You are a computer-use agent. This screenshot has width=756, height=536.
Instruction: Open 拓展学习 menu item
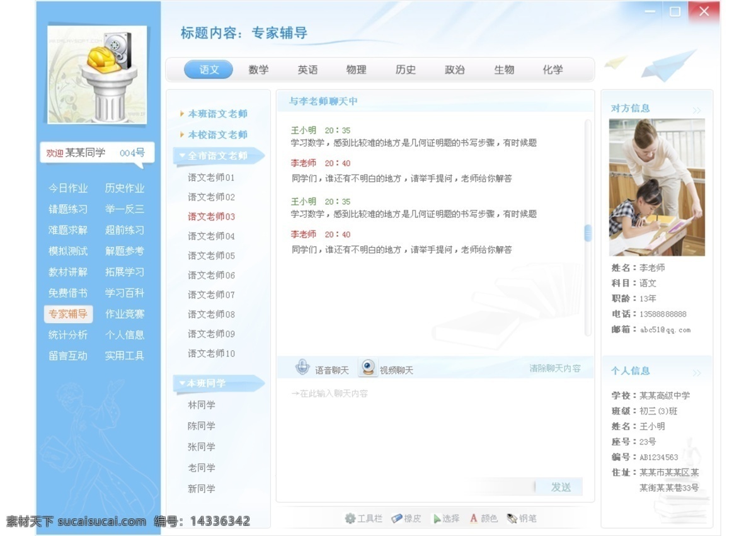(x=125, y=272)
